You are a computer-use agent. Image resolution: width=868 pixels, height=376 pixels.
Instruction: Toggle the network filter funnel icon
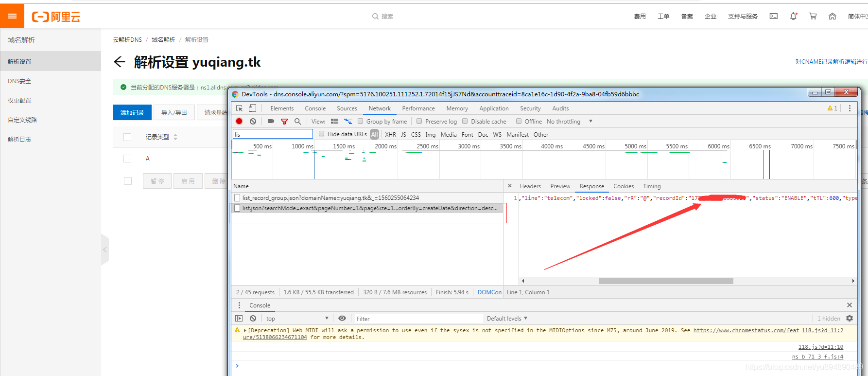284,121
